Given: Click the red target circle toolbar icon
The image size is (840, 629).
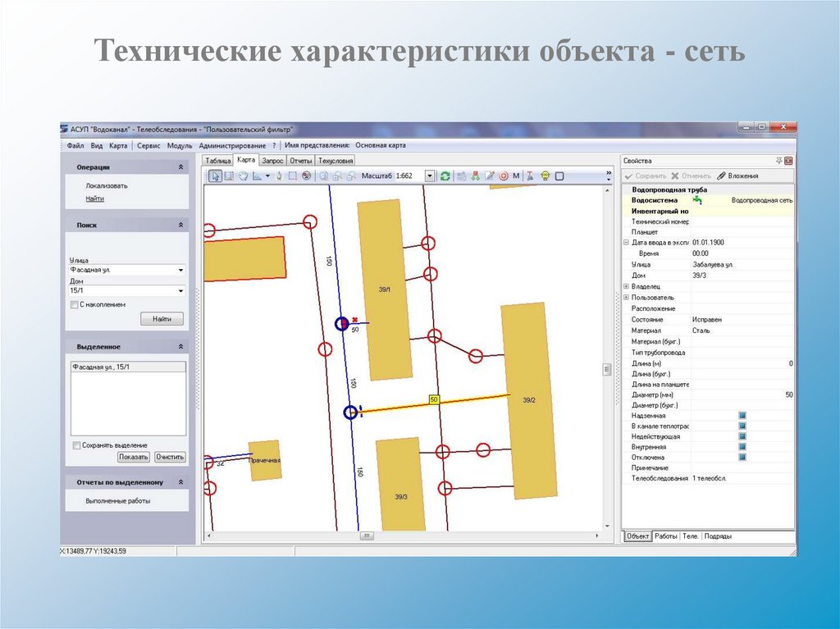Looking at the screenshot, I should tap(503, 176).
